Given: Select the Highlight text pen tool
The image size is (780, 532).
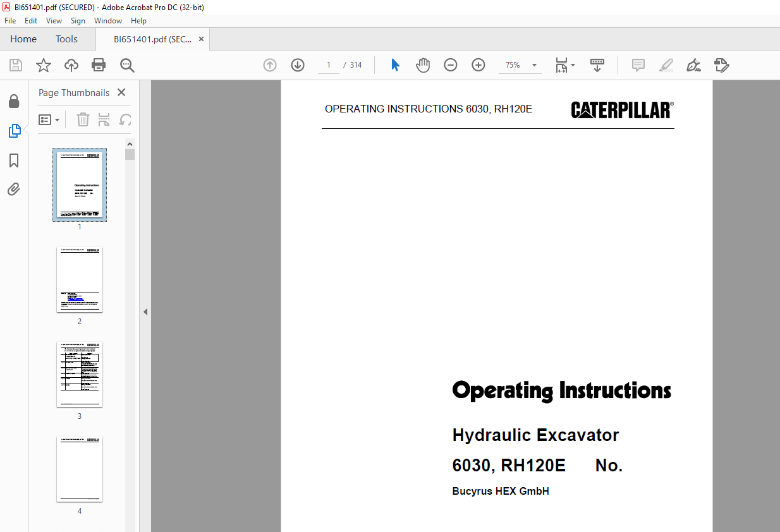Looking at the screenshot, I should [666, 65].
